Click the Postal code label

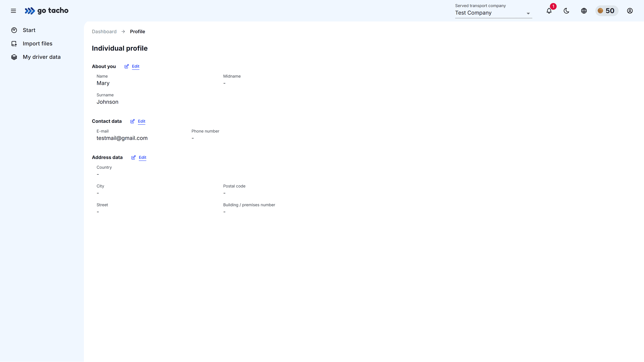coord(234,186)
